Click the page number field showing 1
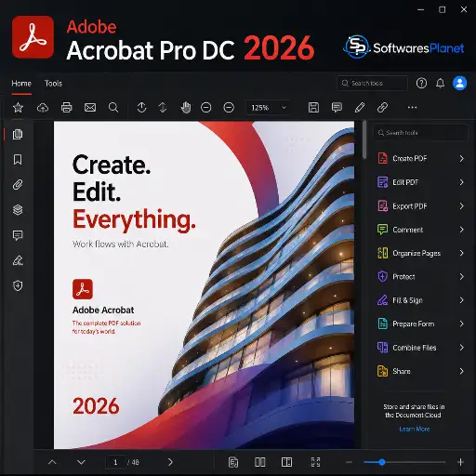Image resolution: width=476 pixels, height=476 pixels. pos(115,462)
